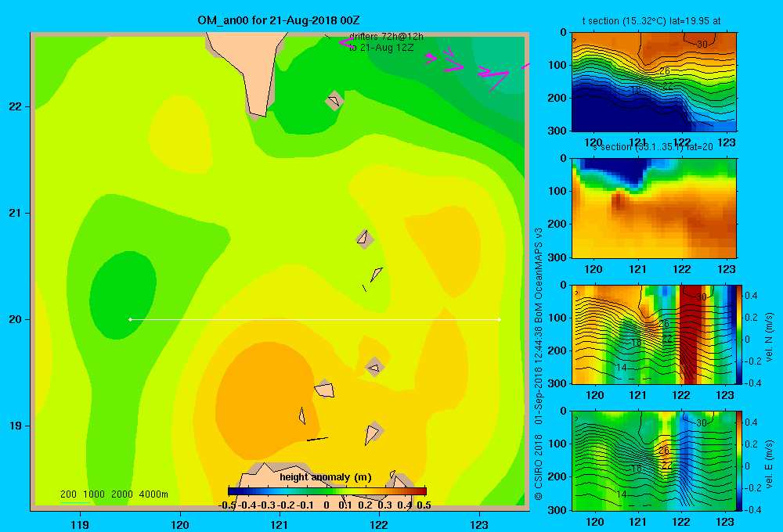Pick the dark red end of height anomaly colorbar
This screenshot has height=532, width=783.
tap(423, 491)
